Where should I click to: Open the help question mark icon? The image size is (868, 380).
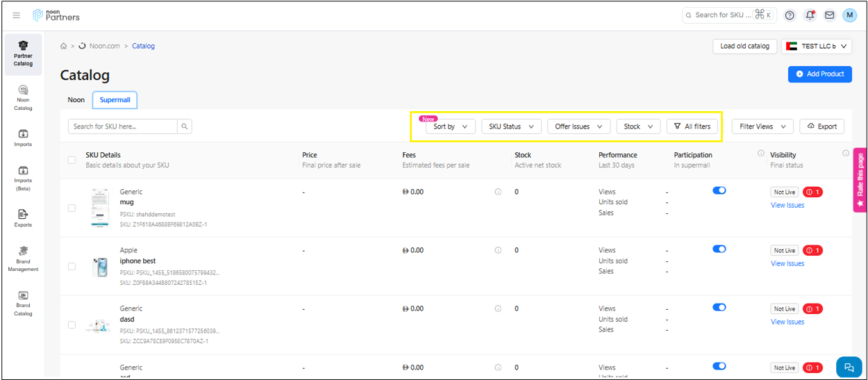790,15
